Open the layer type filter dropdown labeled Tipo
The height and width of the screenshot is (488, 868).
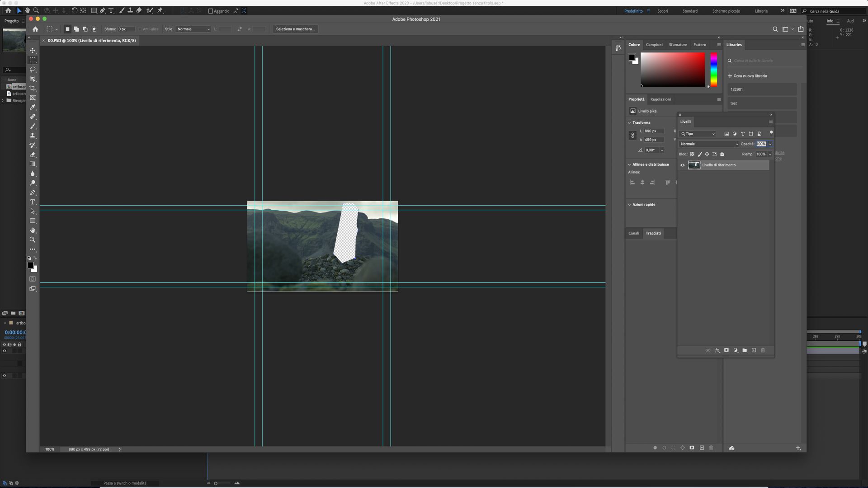click(x=698, y=134)
